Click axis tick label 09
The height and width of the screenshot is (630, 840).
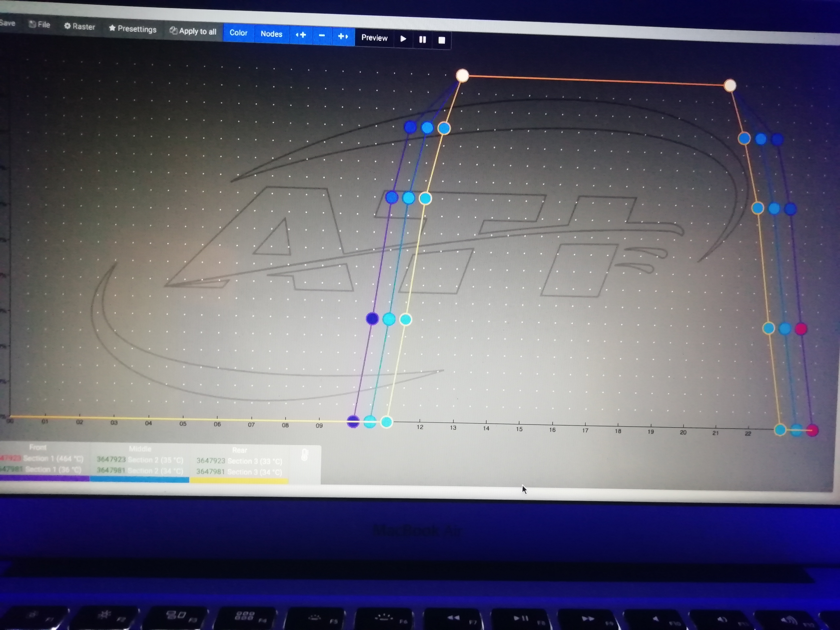click(319, 426)
